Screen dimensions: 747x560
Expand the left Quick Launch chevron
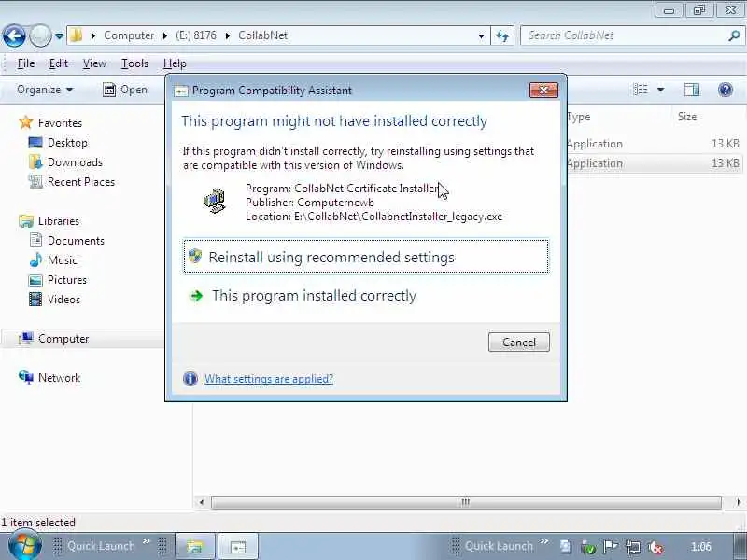[x=147, y=541]
